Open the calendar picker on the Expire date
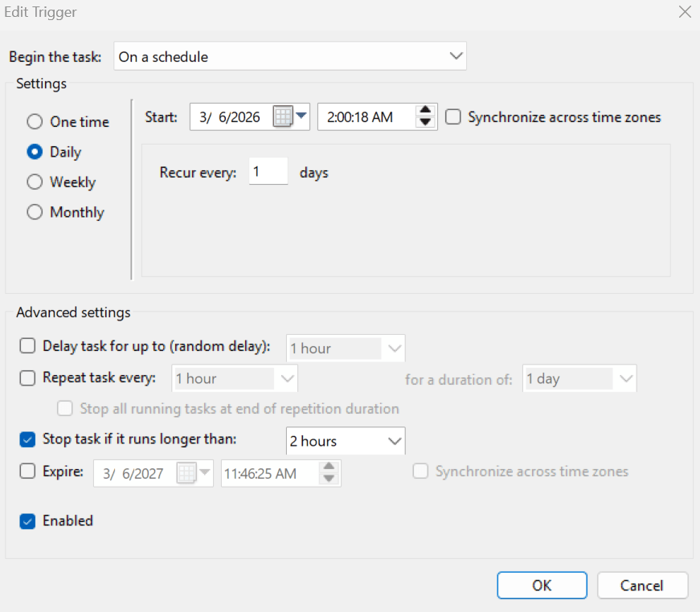This screenshot has height=612, width=700. [x=185, y=473]
